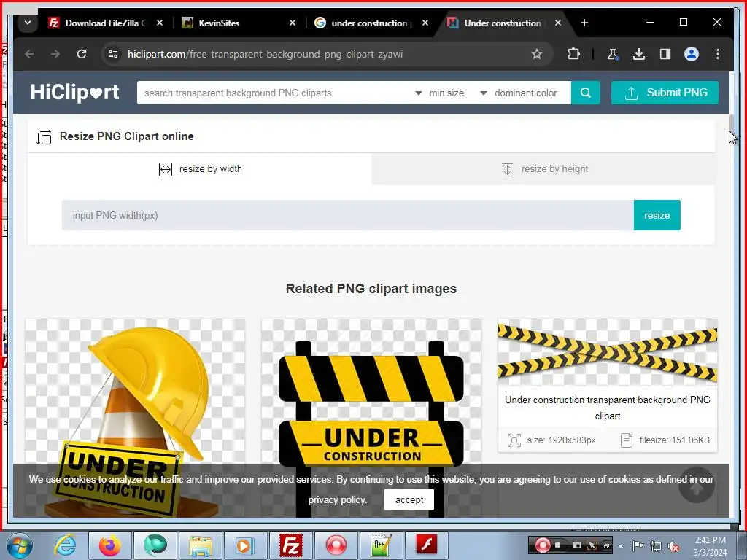The height and width of the screenshot is (560, 747).
Task: Switch to KevinSites tab
Action: [239, 23]
